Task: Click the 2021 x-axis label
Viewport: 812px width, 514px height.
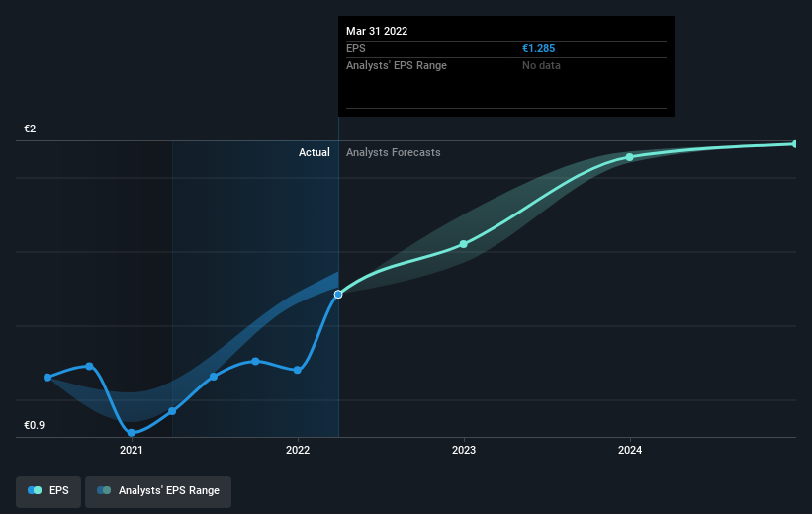Action: pyautogui.click(x=131, y=450)
